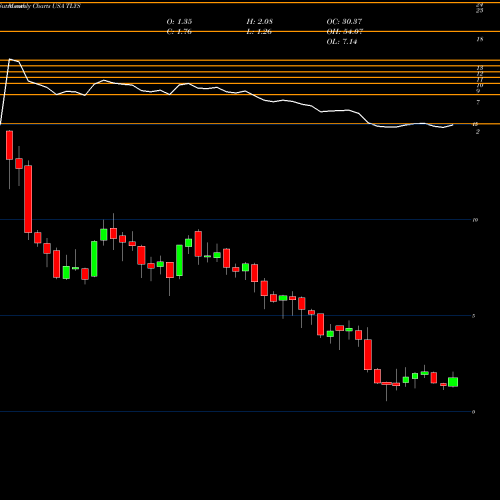Click the '5' label on the blue gridline
The width and height of the screenshot is (500, 500).
pyautogui.click(x=474, y=316)
